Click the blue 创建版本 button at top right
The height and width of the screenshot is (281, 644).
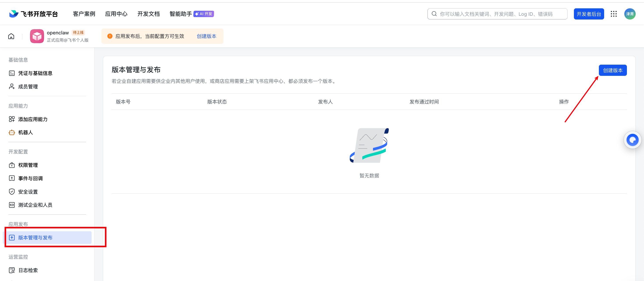[x=613, y=70]
